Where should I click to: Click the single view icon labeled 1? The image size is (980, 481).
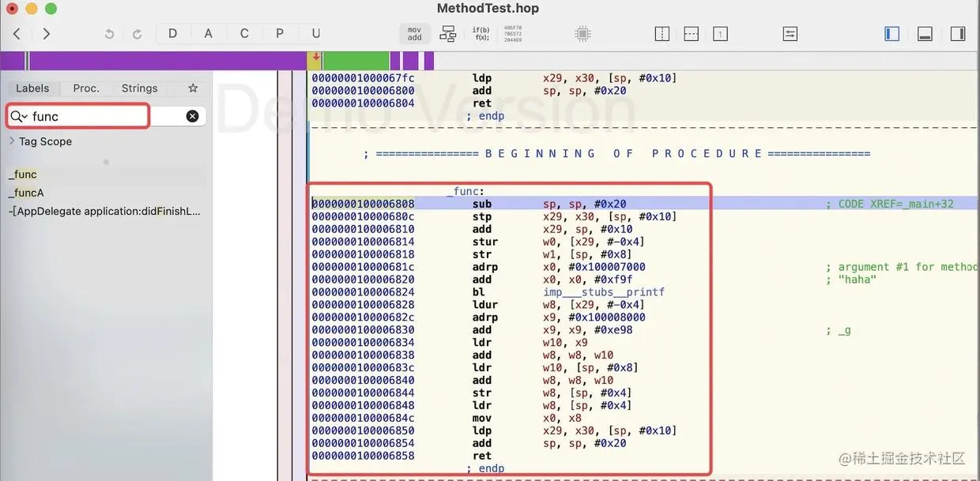point(720,34)
